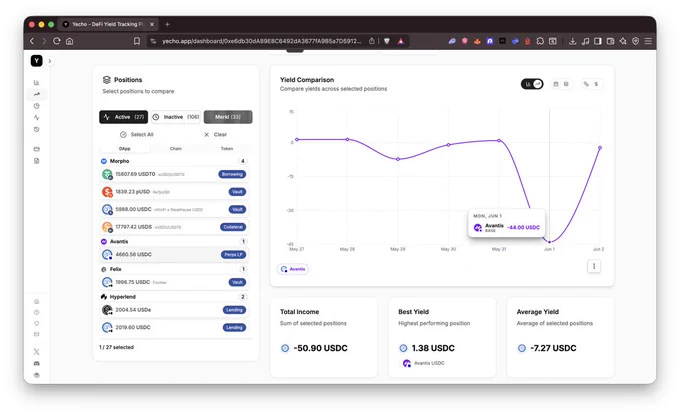Click the calendar icon in chart header

[556, 84]
